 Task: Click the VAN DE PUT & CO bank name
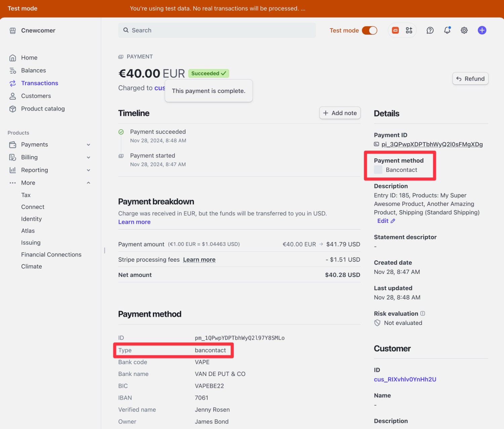220,374
